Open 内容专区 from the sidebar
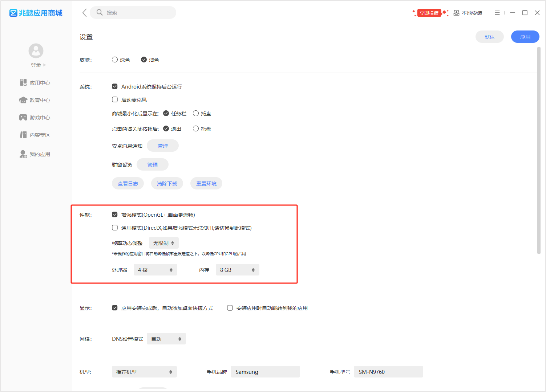 pyautogui.click(x=35, y=135)
